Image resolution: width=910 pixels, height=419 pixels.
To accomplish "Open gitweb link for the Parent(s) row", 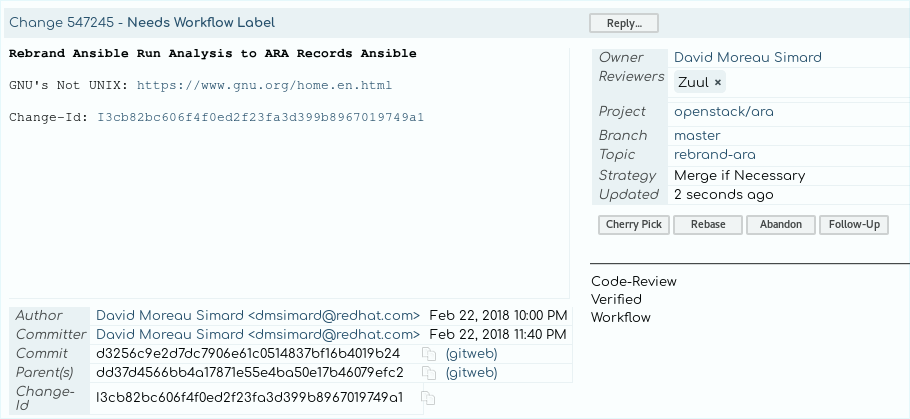I will (471, 373).
